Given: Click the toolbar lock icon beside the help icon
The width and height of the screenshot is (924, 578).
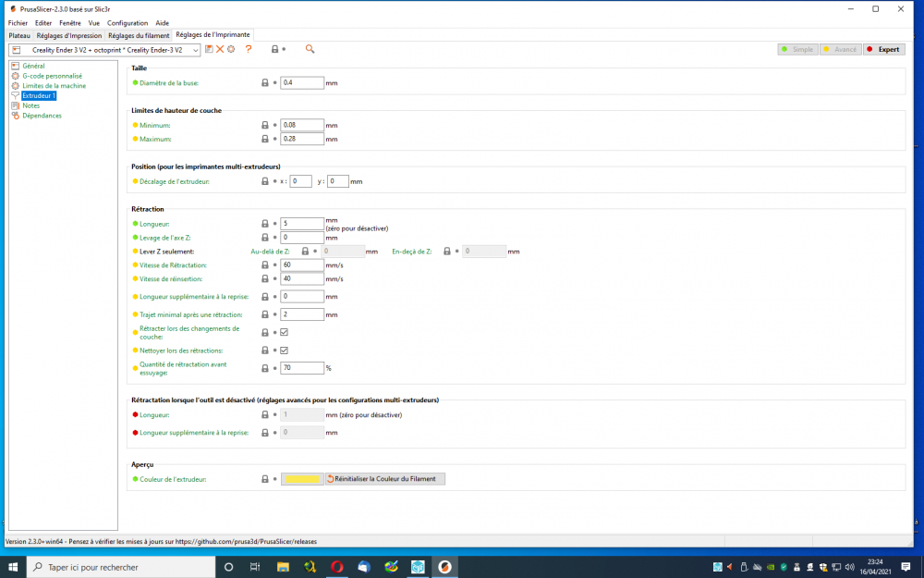Looking at the screenshot, I should [274, 50].
